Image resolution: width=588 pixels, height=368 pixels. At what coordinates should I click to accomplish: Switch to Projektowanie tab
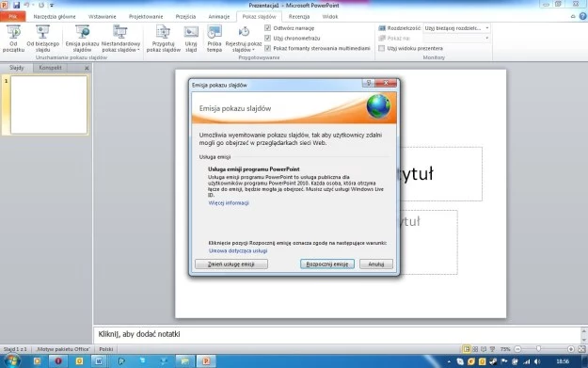point(146,17)
